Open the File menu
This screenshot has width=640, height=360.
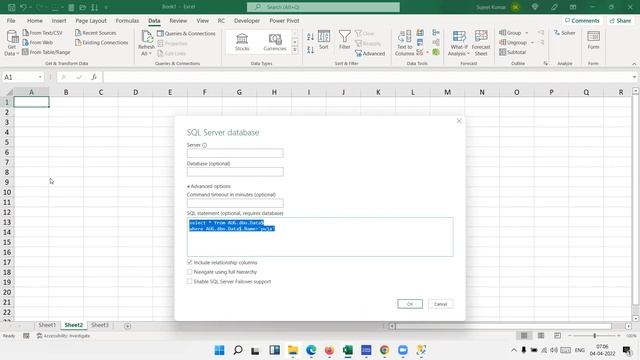tap(11, 20)
